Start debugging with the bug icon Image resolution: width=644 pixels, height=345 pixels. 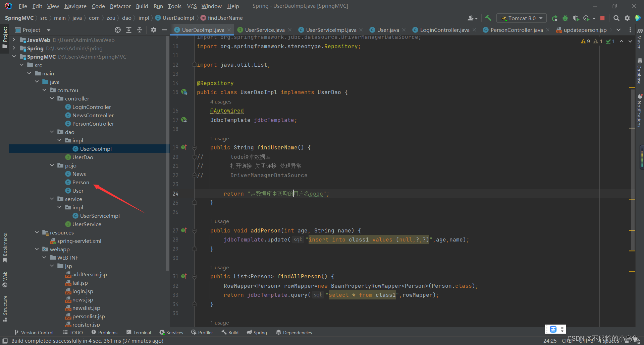[566, 18]
